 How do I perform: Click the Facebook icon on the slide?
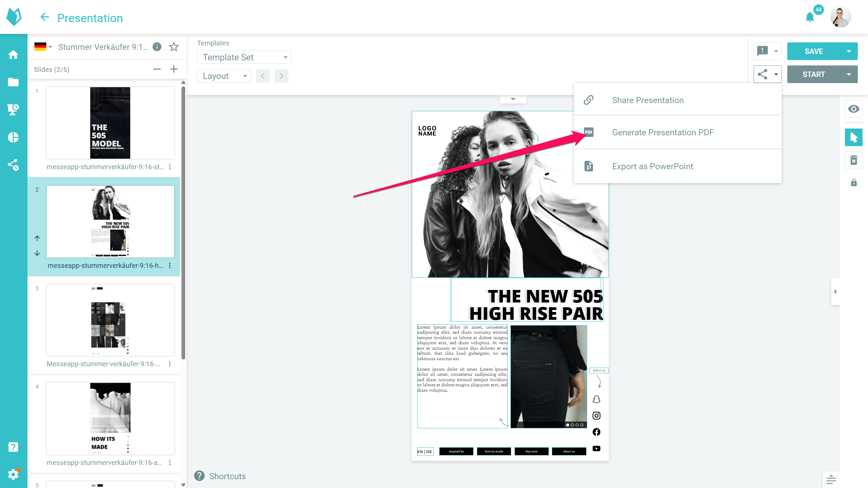point(596,432)
